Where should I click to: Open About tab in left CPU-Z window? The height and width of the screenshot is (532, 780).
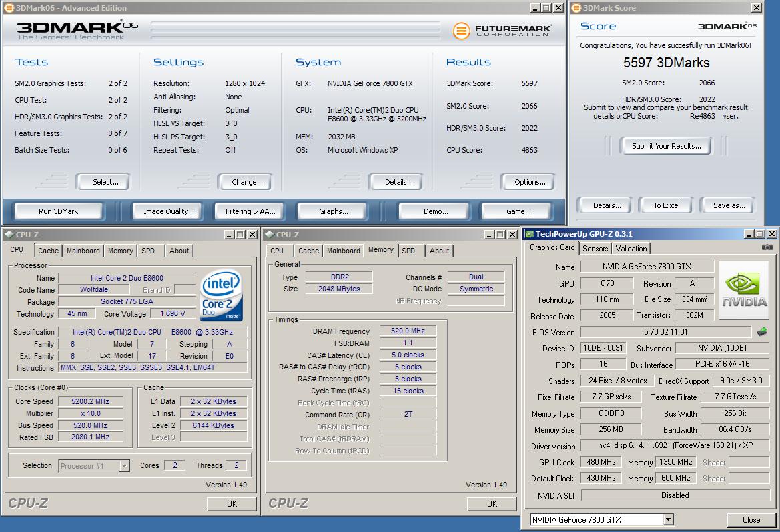coord(179,251)
